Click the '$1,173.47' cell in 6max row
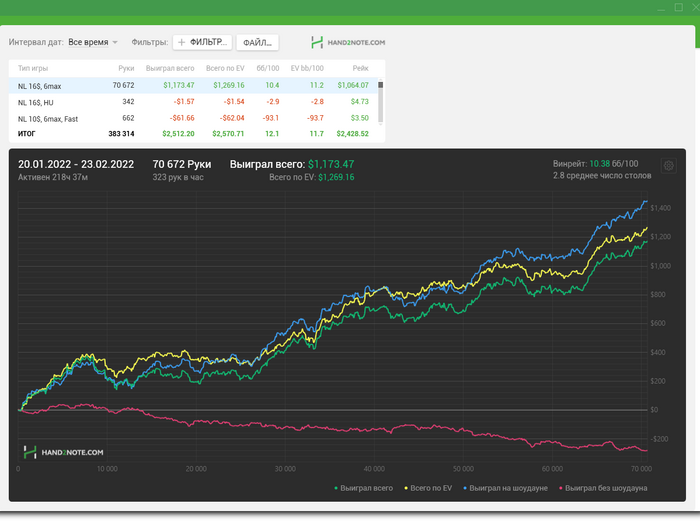The width and height of the screenshot is (700, 521). click(179, 85)
